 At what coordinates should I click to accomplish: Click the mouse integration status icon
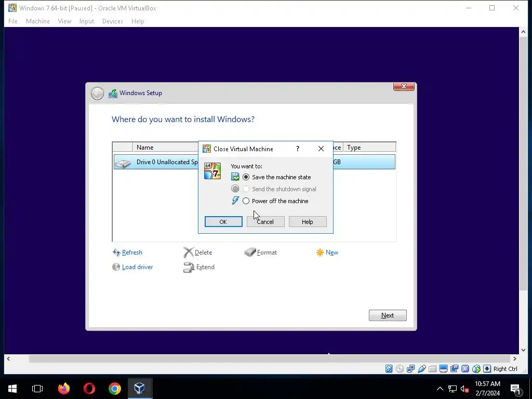pyautogui.click(x=476, y=369)
